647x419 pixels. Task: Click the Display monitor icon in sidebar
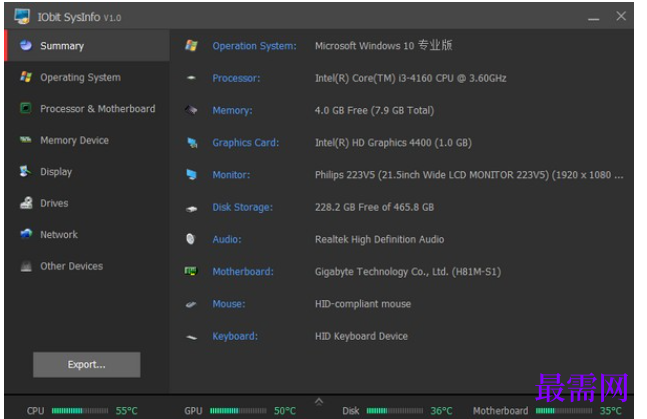(x=26, y=171)
